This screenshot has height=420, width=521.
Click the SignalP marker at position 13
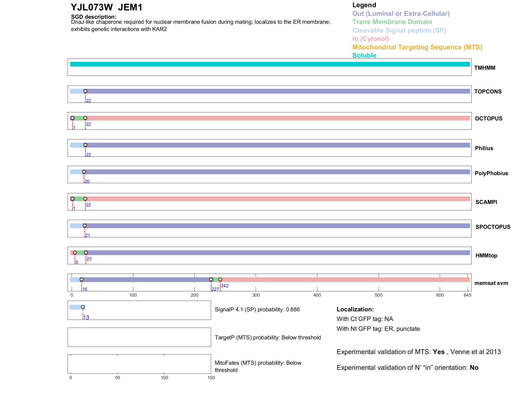click(x=83, y=307)
